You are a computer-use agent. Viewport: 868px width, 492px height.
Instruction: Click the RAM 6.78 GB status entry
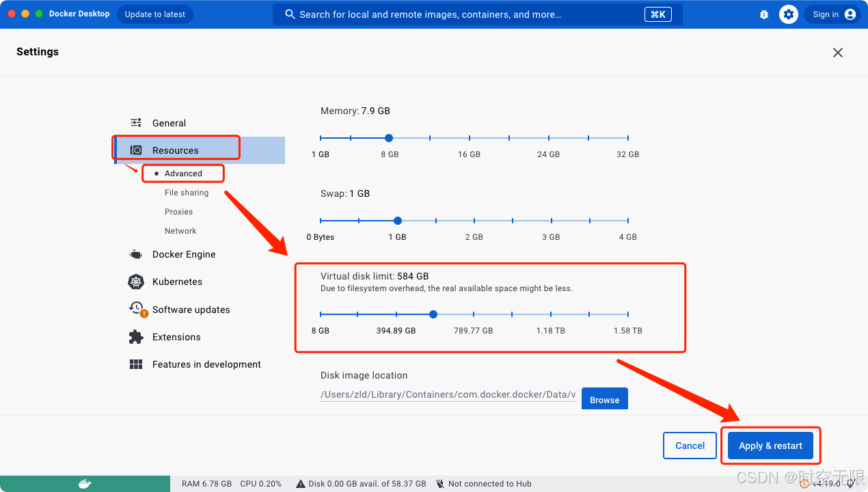207,484
